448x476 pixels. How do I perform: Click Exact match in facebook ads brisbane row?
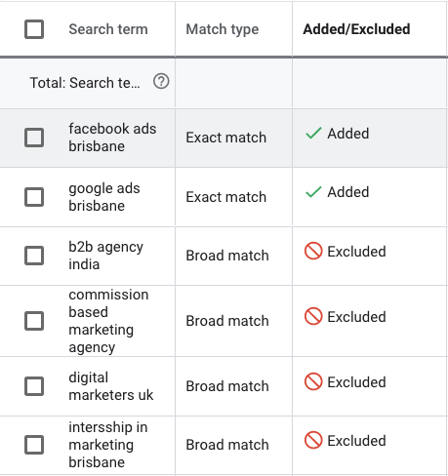(226, 138)
